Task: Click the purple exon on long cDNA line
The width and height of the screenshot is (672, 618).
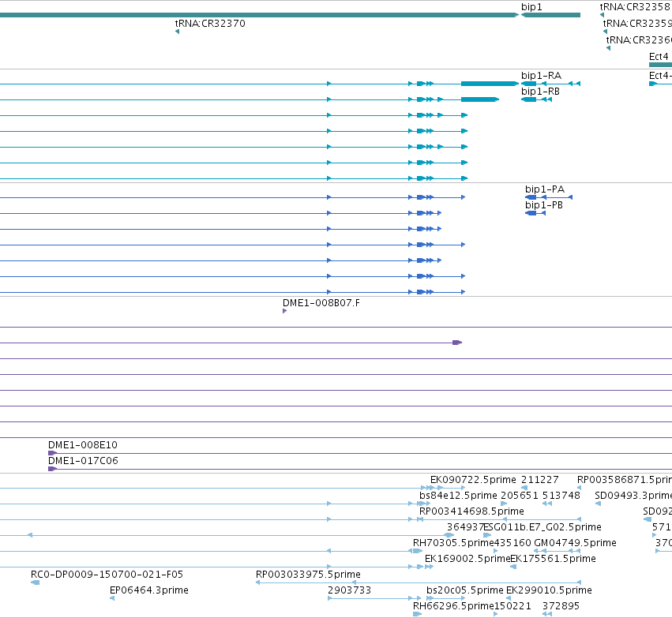Action: click(x=457, y=343)
